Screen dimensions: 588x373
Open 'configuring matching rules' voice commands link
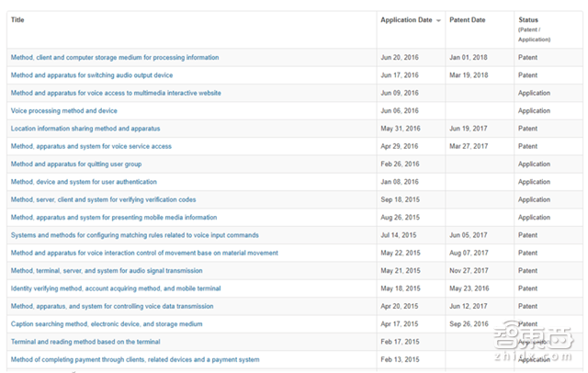coord(134,235)
